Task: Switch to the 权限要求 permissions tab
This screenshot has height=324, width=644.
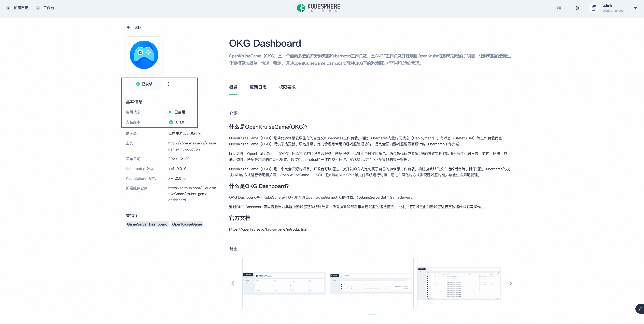Action: [287, 87]
